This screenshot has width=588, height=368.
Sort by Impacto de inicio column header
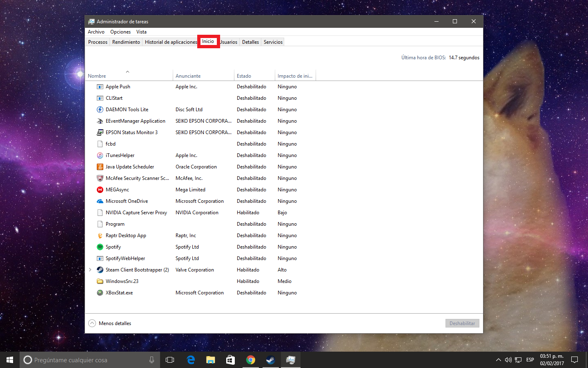pyautogui.click(x=295, y=76)
